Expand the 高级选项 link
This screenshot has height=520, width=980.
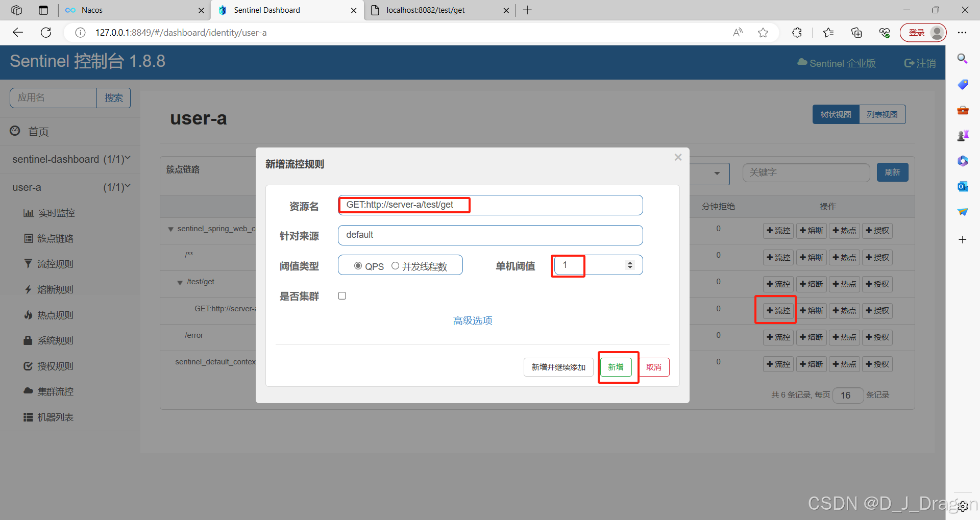tap(473, 320)
